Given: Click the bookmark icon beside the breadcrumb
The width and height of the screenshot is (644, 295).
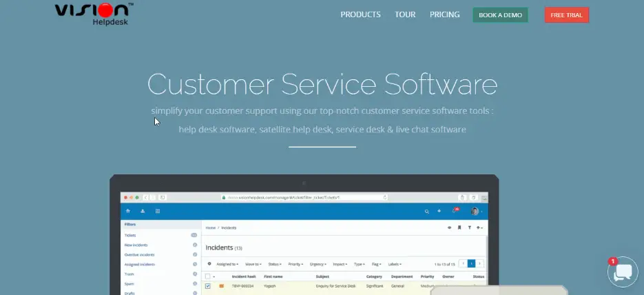Looking at the screenshot, I should [x=459, y=227].
